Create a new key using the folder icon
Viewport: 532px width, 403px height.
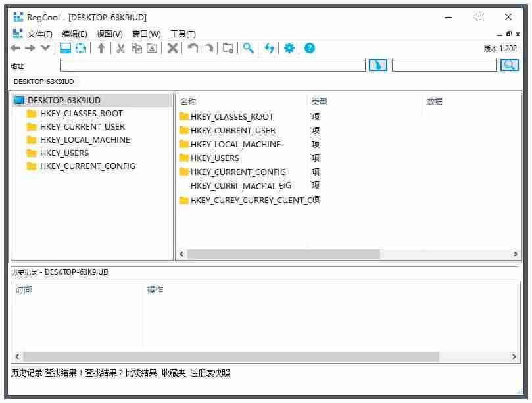(x=228, y=48)
